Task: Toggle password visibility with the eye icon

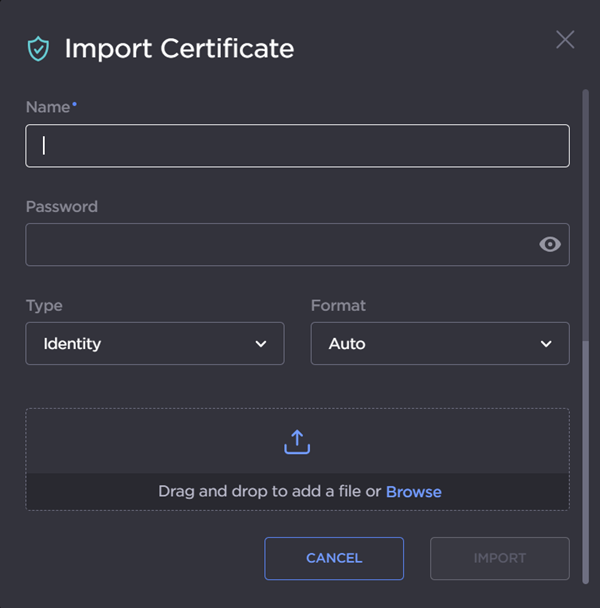Action: point(549,244)
